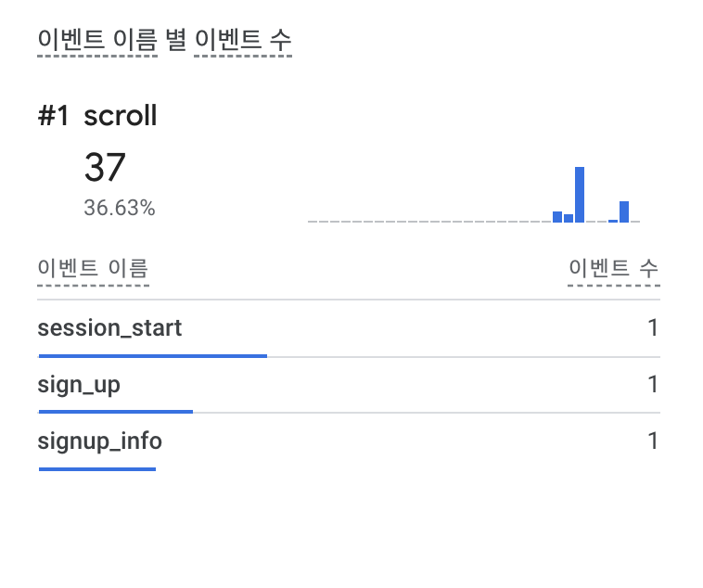This screenshot has height=588, width=703.
Task: Click the 37 event count value
Action: [105, 168]
